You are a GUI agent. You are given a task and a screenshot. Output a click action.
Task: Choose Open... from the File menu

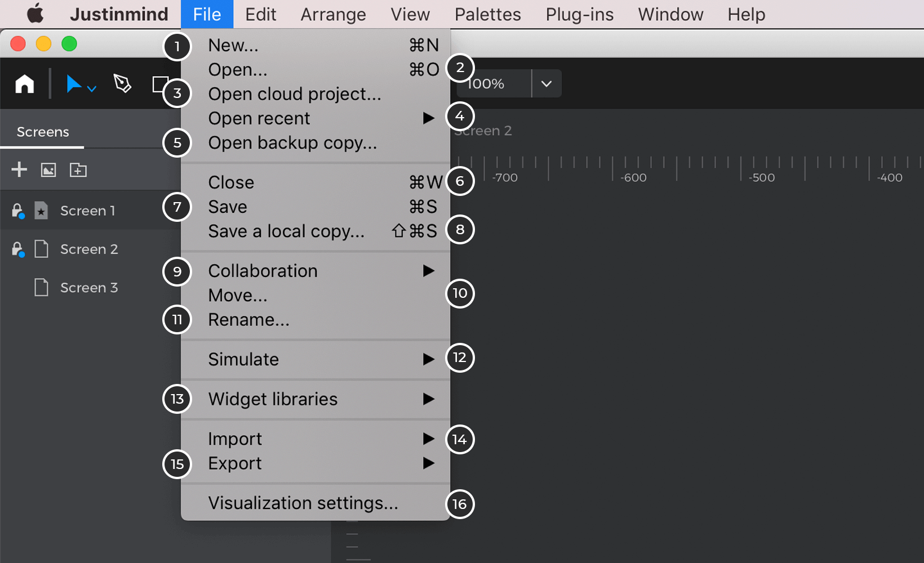point(316,69)
